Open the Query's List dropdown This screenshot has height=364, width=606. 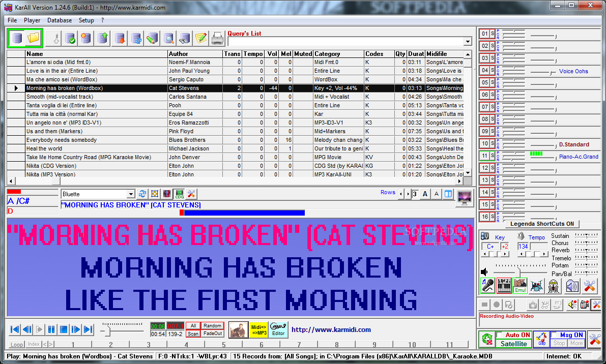coord(468,41)
